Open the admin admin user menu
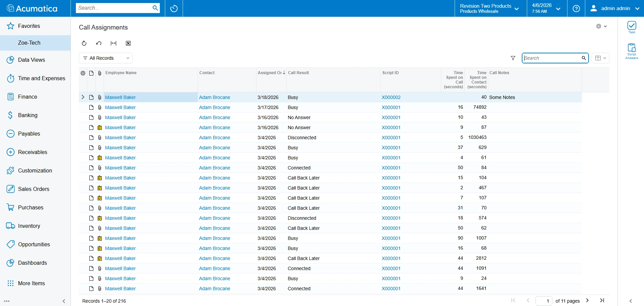Viewport: 644px width, 306px height. (614, 8)
